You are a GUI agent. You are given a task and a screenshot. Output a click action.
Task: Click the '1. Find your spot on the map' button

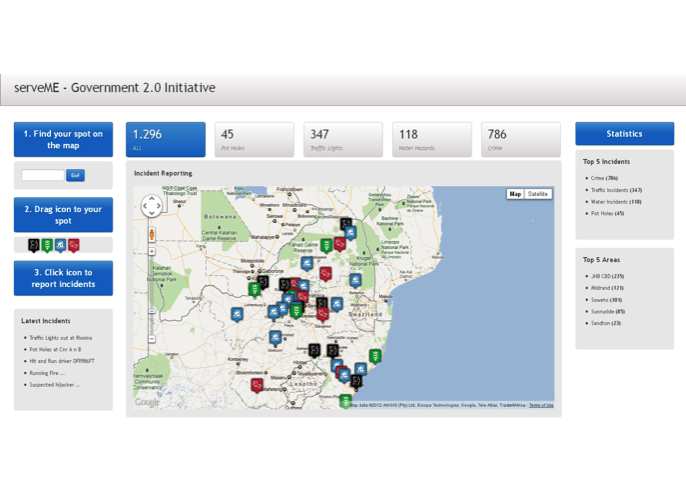click(x=63, y=139)
